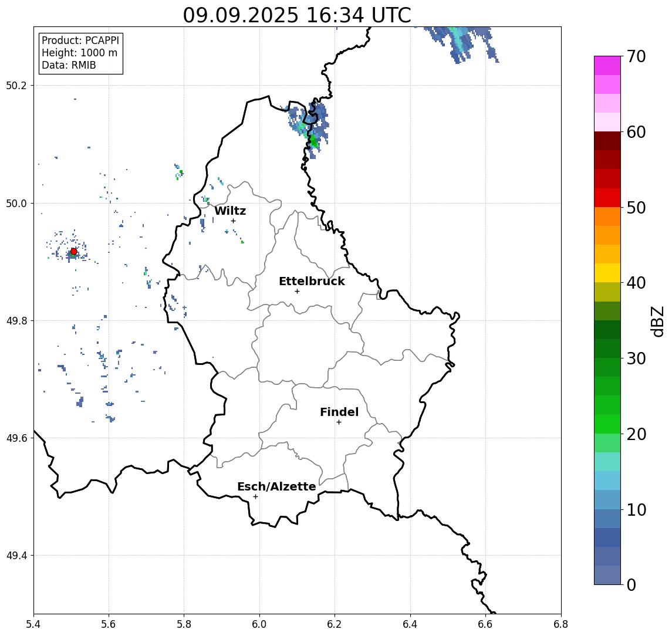This screenshot has width=672, height=636.
Task: Click the Wiltz station cross marker
Action: click(233, 221)
